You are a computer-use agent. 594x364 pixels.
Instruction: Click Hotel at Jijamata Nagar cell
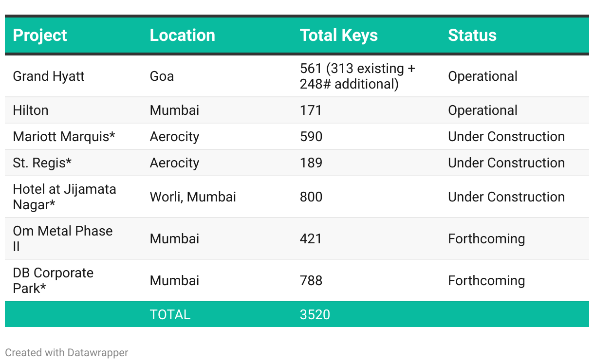click(64, 197)
